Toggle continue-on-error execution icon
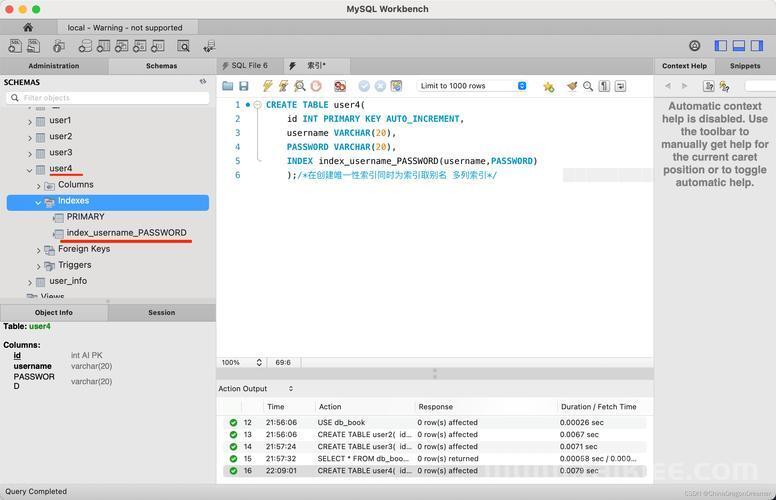Viewport: 776px width, 500px height. [340, 86]
